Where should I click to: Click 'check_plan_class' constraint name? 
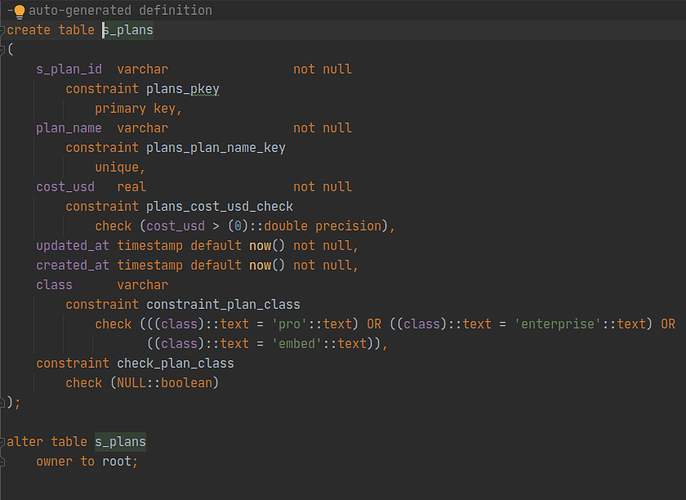(x=175, y=364)
